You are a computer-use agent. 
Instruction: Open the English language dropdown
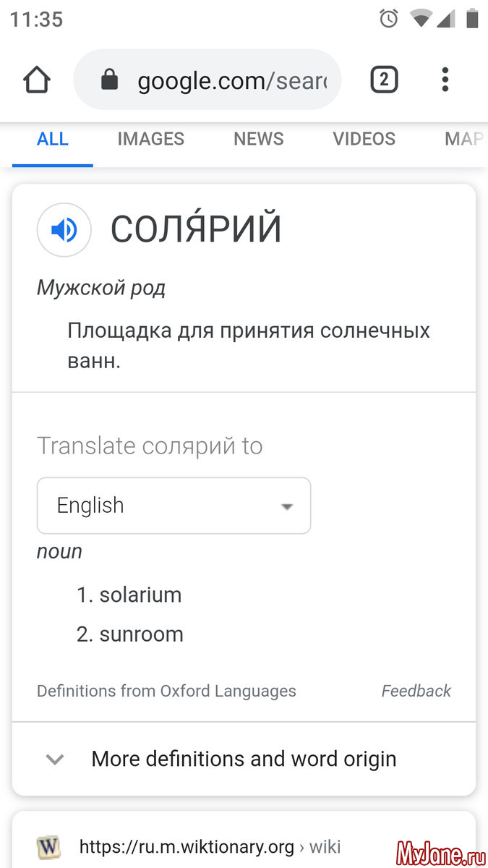174,506
